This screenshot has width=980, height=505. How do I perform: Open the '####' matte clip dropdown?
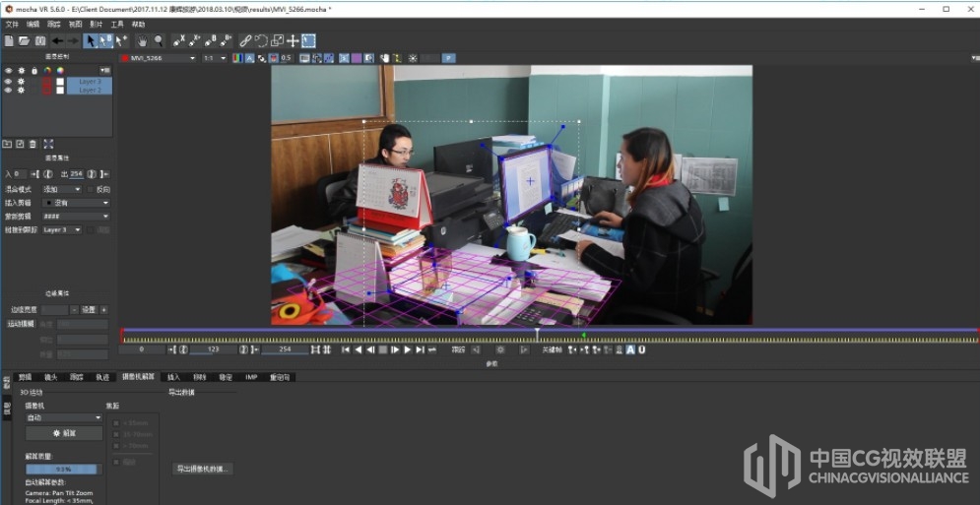click(76, 217)
